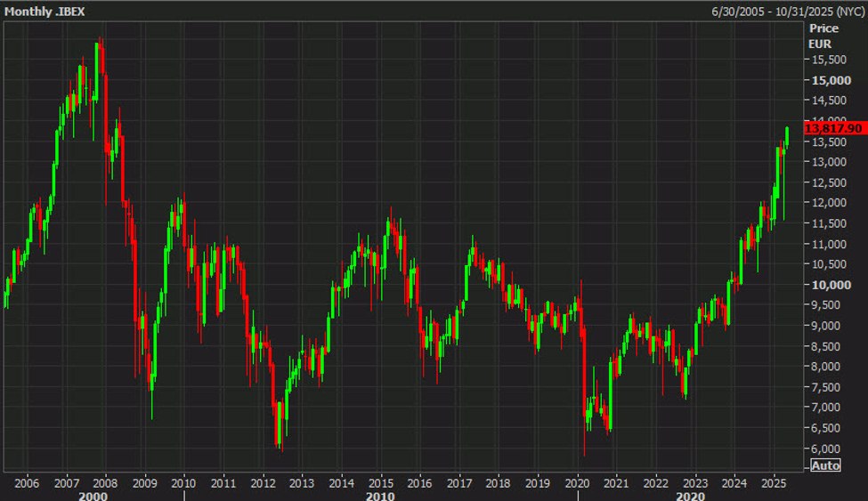Click the EUR currency label

point(820,44)
